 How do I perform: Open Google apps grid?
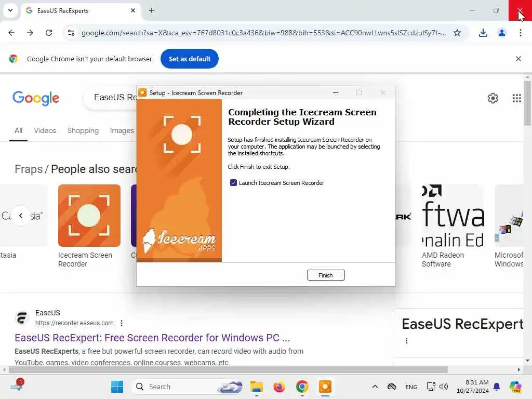tap(517, 98)
